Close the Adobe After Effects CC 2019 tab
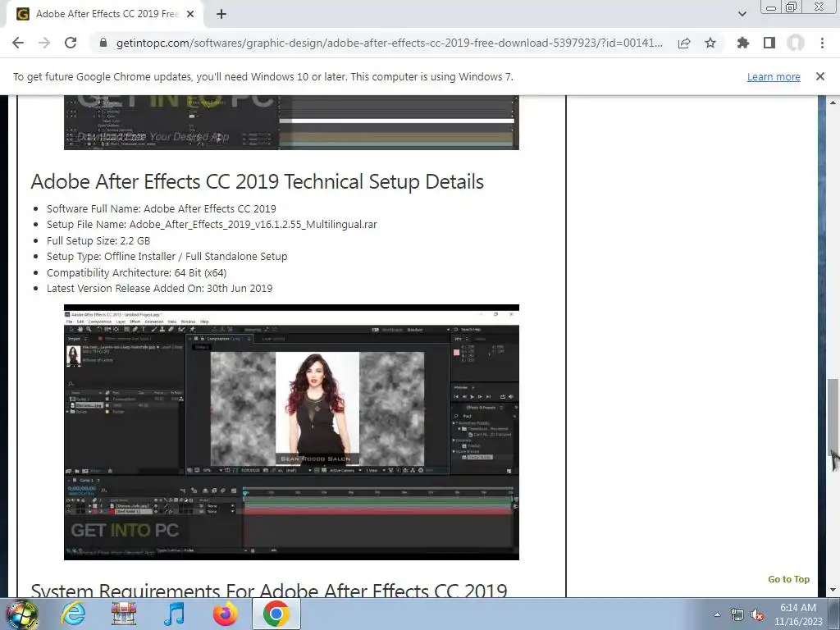The width and height of the screenshot is (840, 630). 190,14
